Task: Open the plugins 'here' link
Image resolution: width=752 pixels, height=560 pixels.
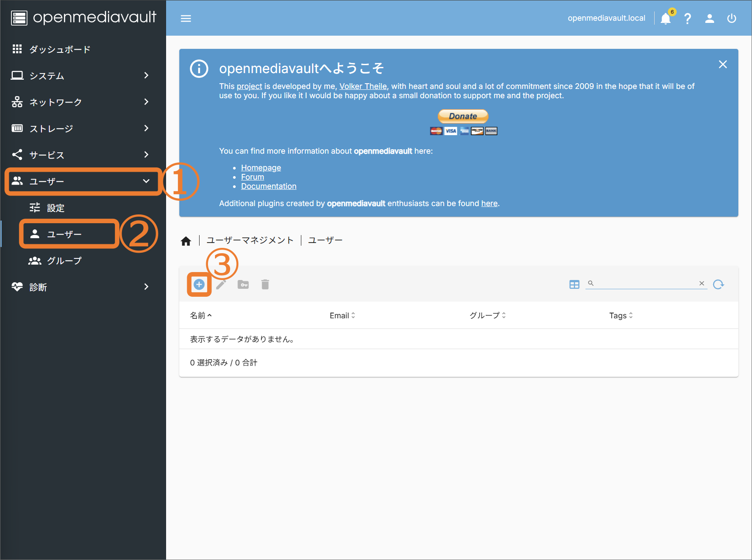Action: [489, 203]
